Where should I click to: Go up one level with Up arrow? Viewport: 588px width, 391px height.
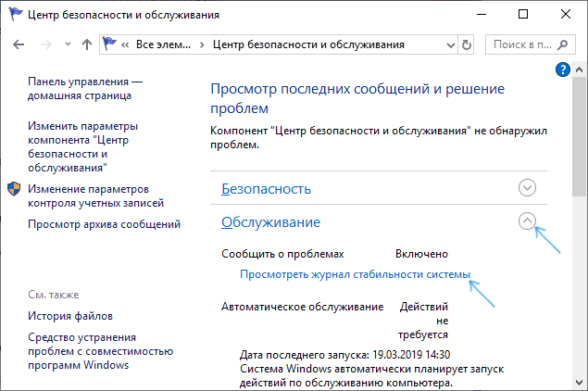pyautogui.click(x=87, y=44)
